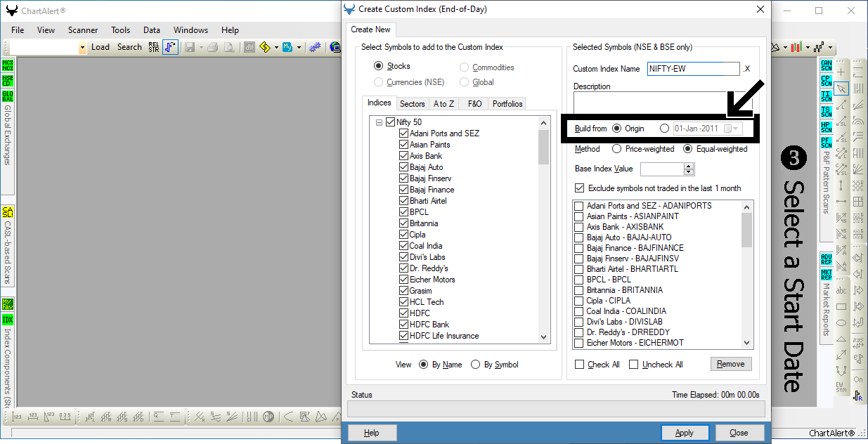Open the MCX NCX exchange panel icon
The image size is (868, 444).
click(8, 65)
